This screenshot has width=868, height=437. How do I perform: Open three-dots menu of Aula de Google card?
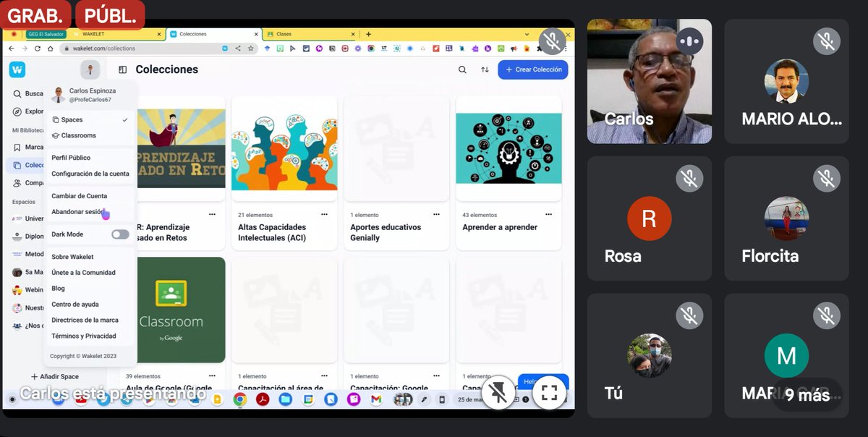(x=212, y=376)
